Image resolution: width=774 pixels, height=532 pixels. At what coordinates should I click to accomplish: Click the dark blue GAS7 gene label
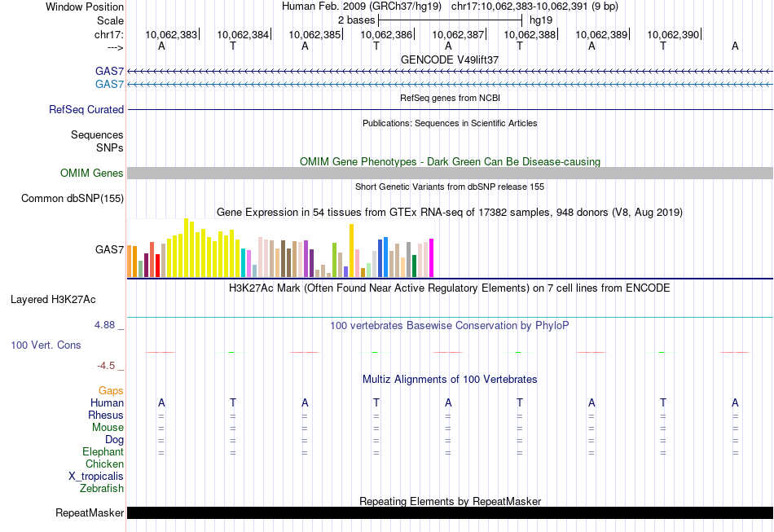(109, 71)
